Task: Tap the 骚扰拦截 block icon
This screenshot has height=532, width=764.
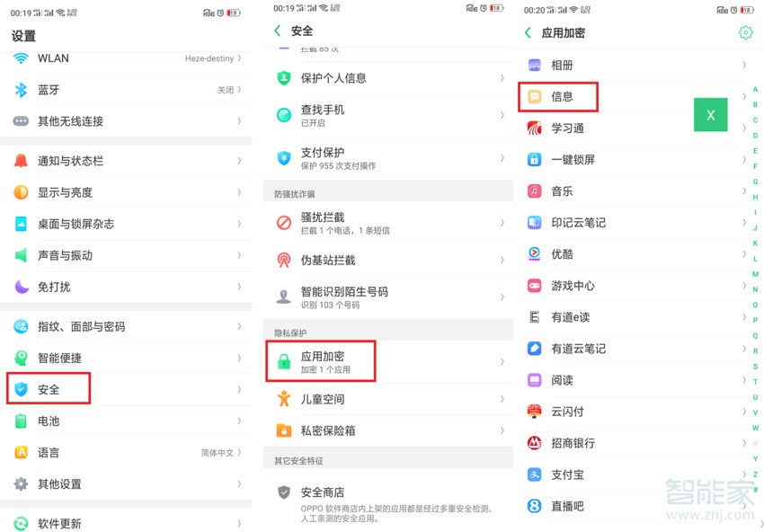Action: click(284, 223)
